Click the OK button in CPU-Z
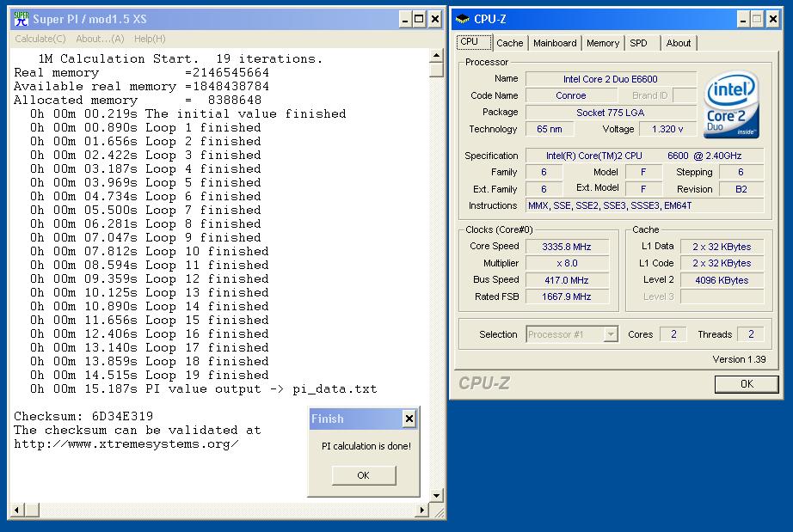The image size is (793, 532). tap(747, 384)
